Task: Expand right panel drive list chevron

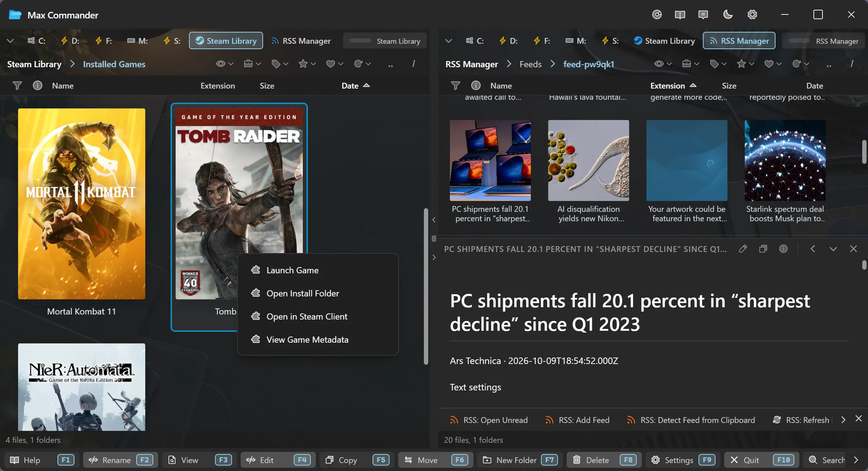Action: 448,41
